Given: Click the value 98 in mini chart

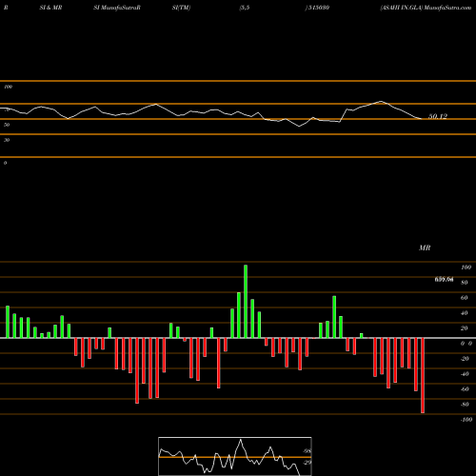Looking at the screenshot, I should (x=307, y=451).
